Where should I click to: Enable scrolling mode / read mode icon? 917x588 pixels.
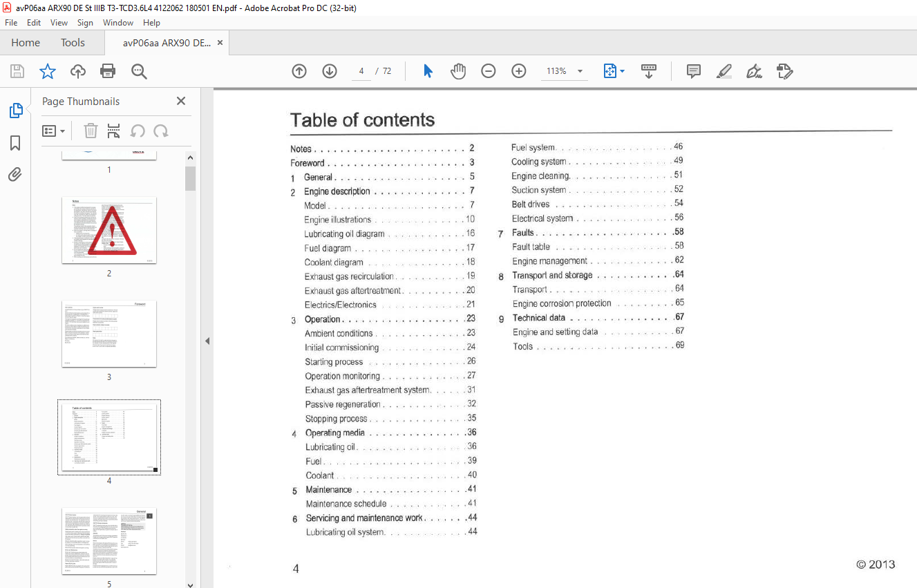649,71
